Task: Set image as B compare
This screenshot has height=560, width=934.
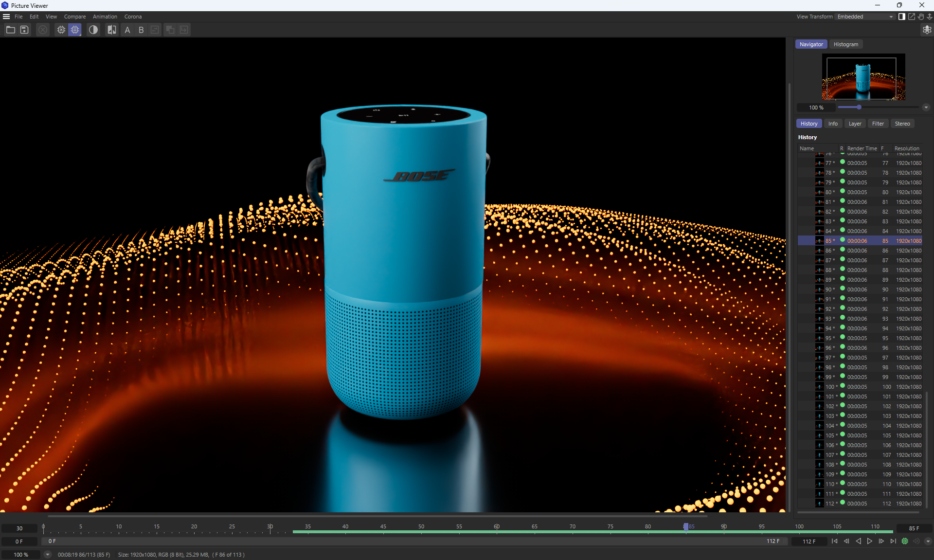Action: (x=141, y=30)
